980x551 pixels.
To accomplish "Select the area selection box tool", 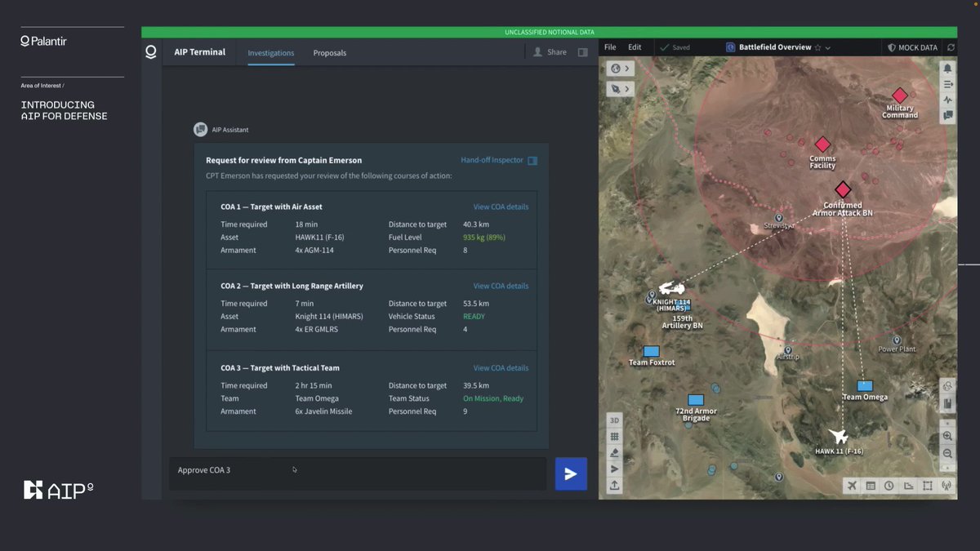I will tap(928, 486).
